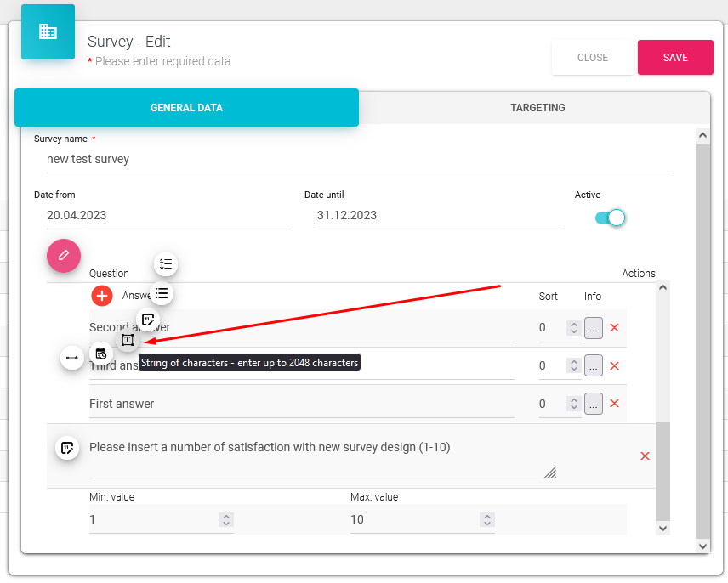The height and width of the screenshot is (583, 728).
Task: Open the General Data tab
Action: point(186,108)
